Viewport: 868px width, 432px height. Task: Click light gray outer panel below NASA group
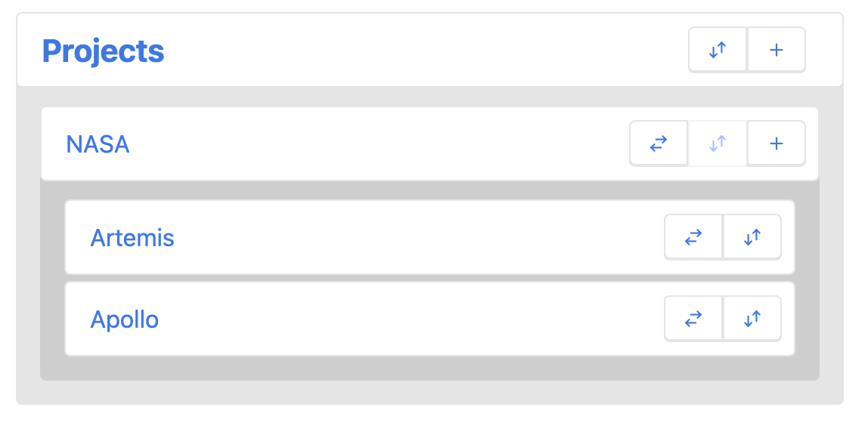[x=429, y=393]
